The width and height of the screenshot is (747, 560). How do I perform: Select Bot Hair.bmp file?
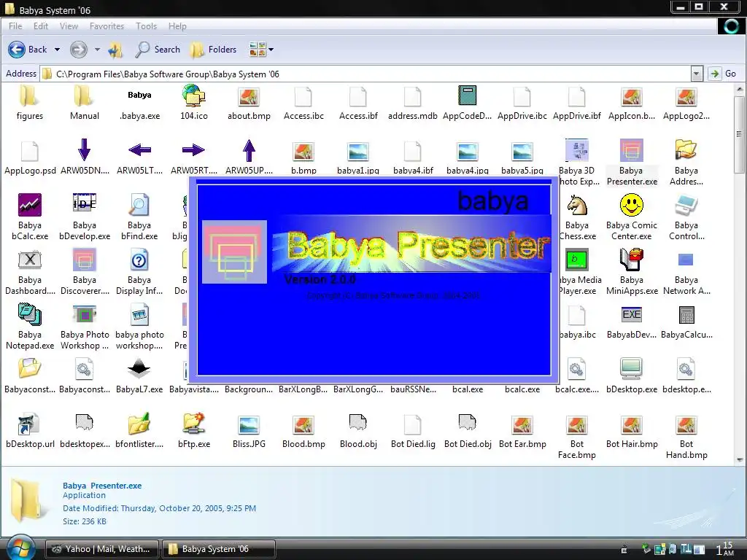pyautogui.click(x=632, y=425)
